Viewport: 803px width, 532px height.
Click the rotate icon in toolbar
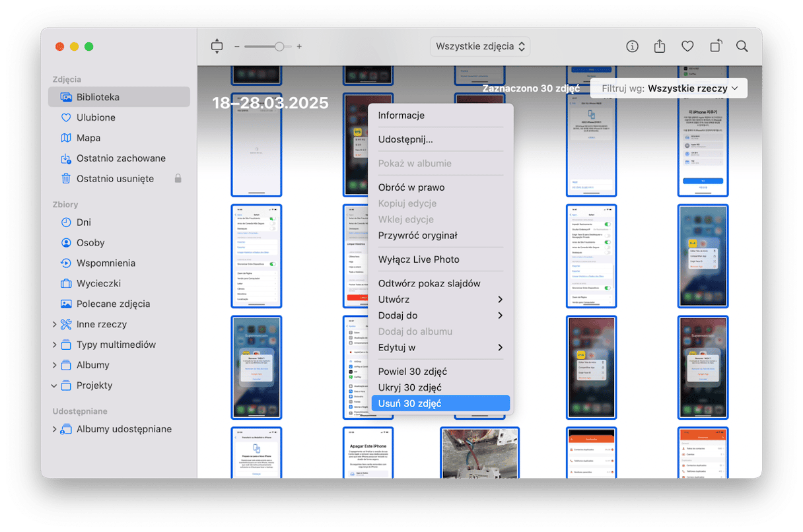(x=716, y=46)
